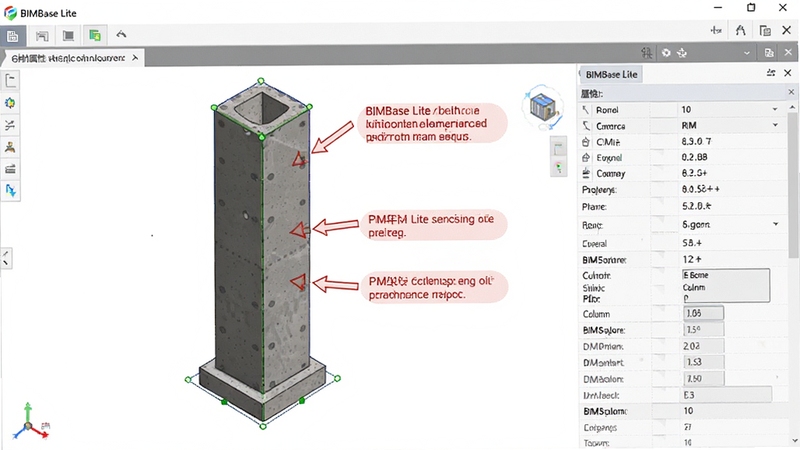Open the Romel dropdown with value 10
800x450 pixels.
point(775,109)
